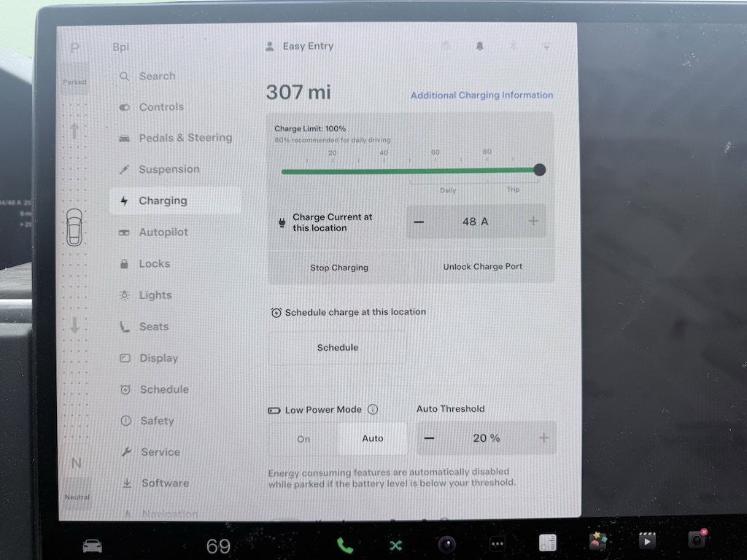Open the phone app in bottom bar
747x560 pixels.
click(x=344, y=544)
